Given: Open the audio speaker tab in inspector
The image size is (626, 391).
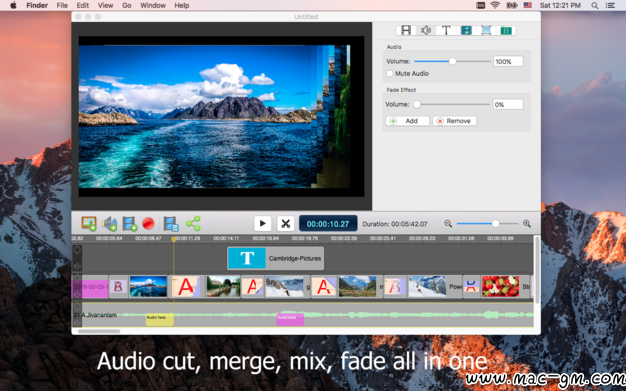Looking at the screenshot, I should point(426,30).
